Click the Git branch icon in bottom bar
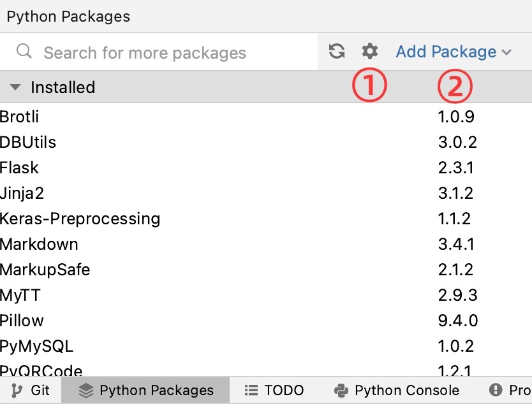532x404 pixels. pos(16,391)
